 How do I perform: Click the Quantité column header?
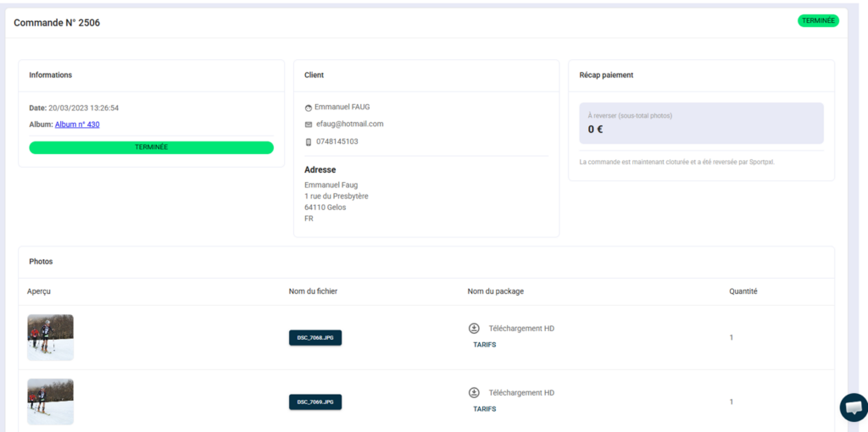743,291
